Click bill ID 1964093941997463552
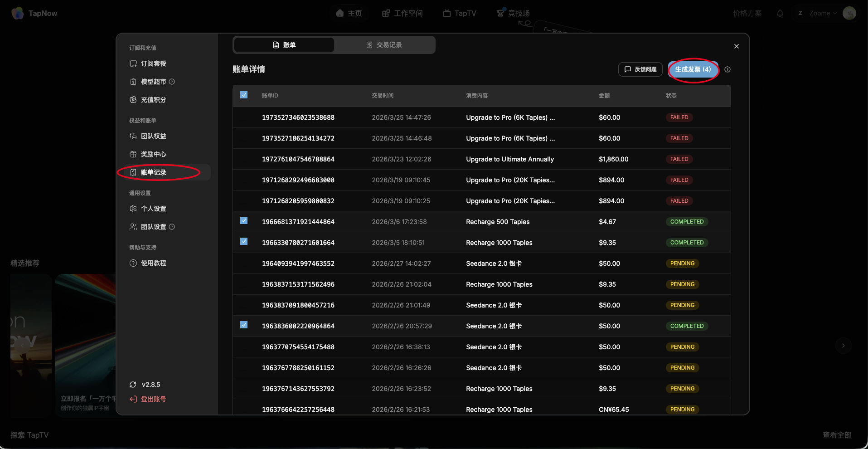The height and width of the screenshot is (449, 868). point(298,264)
